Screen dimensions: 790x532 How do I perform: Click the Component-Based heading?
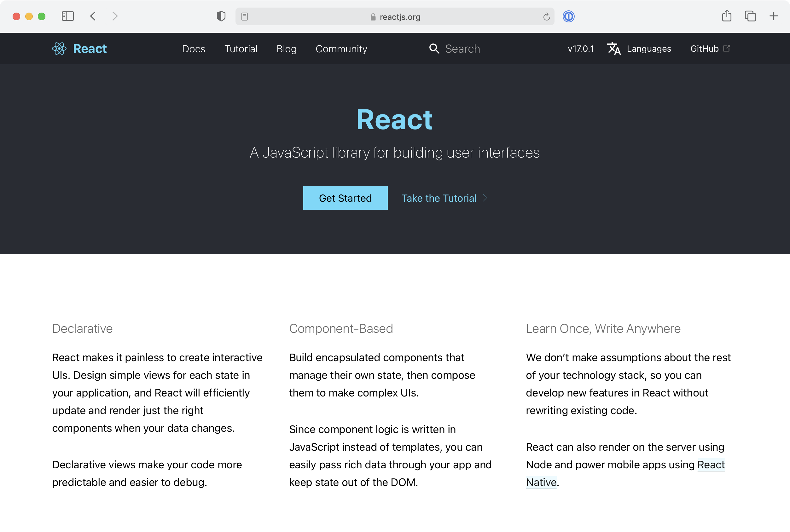pyautogui.click(x=341, y=328)
